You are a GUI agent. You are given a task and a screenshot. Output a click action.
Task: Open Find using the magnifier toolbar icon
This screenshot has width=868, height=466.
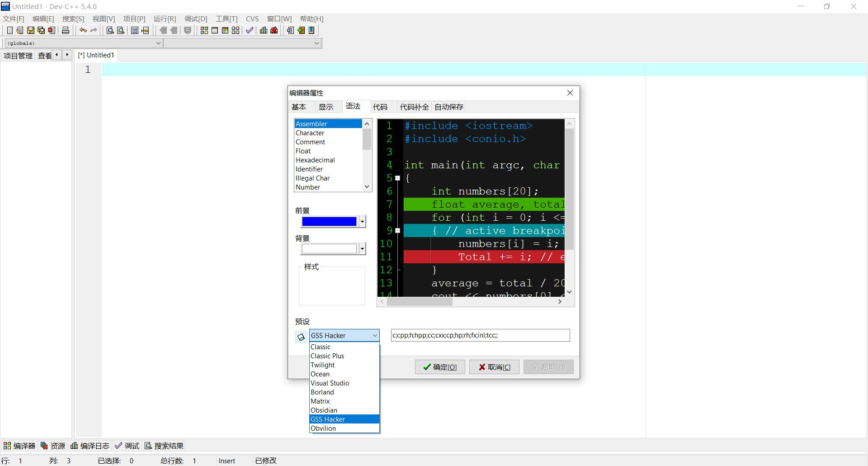pos(110,30)
